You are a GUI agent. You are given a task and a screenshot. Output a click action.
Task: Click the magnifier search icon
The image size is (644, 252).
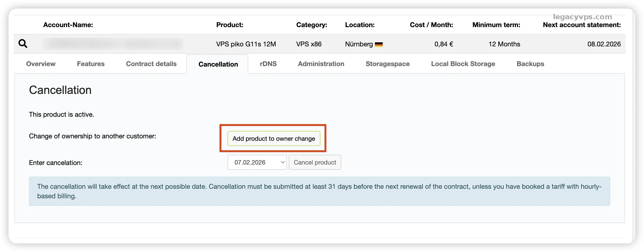coord(23,44)
